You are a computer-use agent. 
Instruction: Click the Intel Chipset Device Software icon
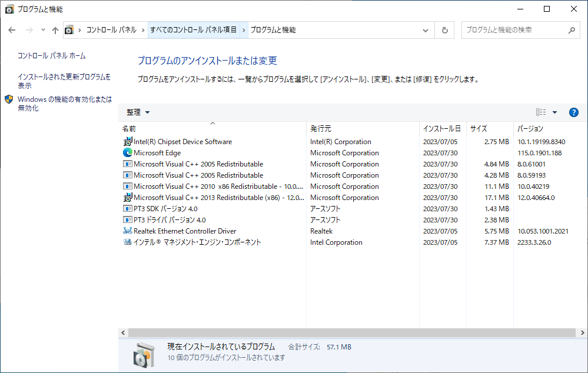pyautogui.click(x=128, y=141)
